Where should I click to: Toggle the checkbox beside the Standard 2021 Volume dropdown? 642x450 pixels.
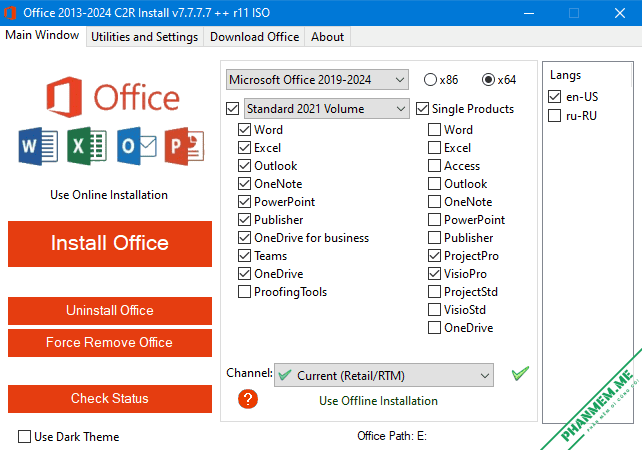click(233, 109)
